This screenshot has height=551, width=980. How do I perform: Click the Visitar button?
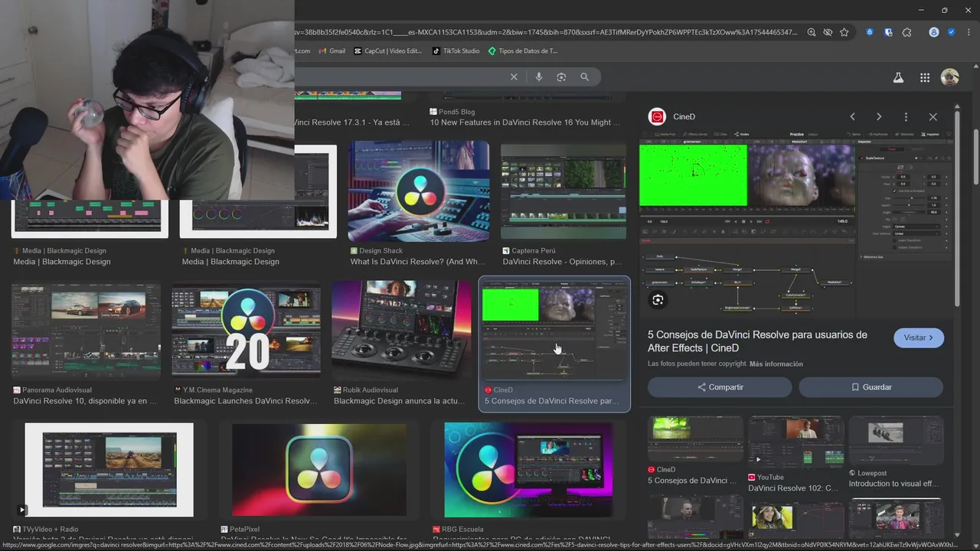(x=918, y=337)
